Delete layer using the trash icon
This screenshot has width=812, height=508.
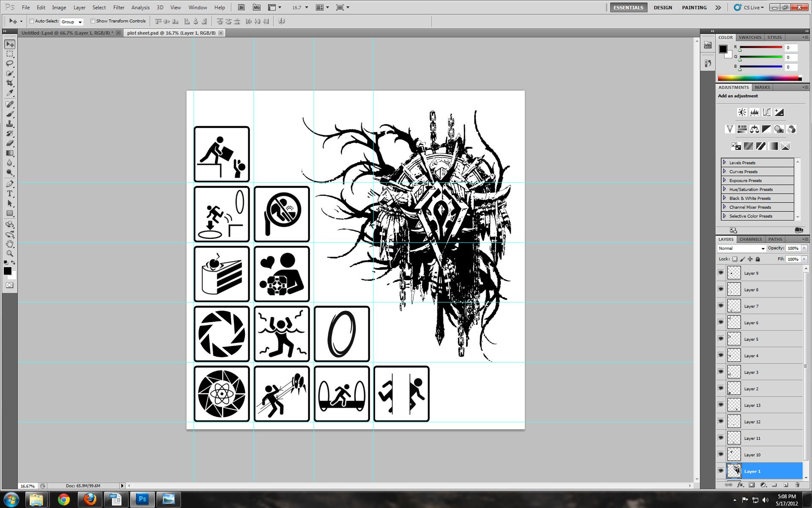coord(797,485)
